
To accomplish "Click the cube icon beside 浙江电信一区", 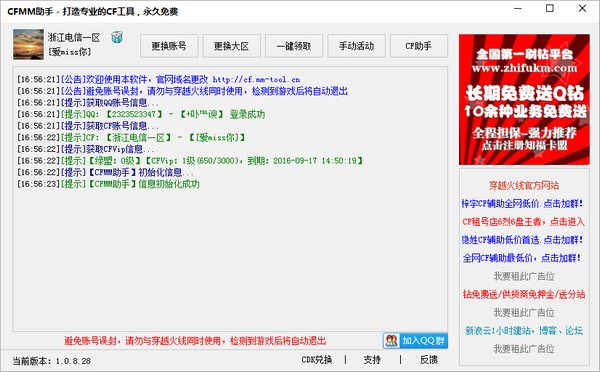I will tap(117, 37).
